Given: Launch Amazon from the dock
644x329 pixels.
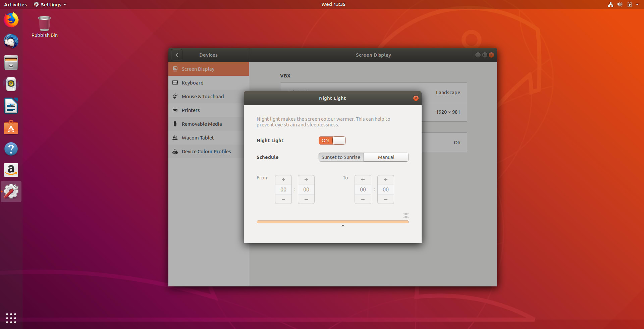Looking at the screenshot, I should (x=11, y=170).
